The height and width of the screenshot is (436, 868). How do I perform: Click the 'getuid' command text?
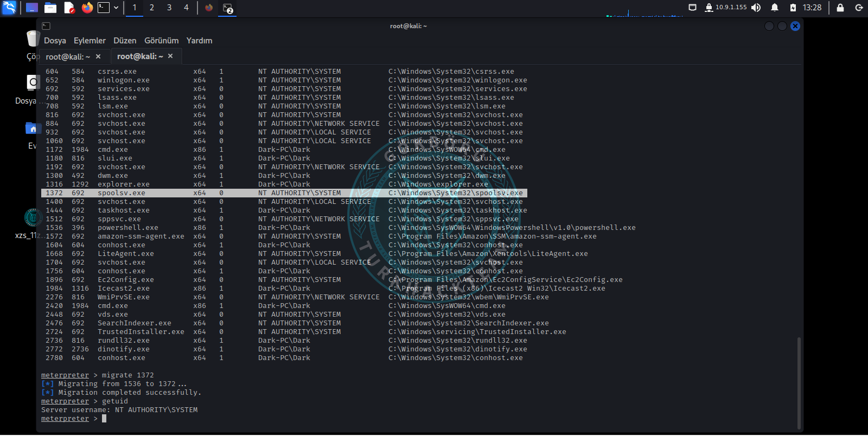[115, 401]
